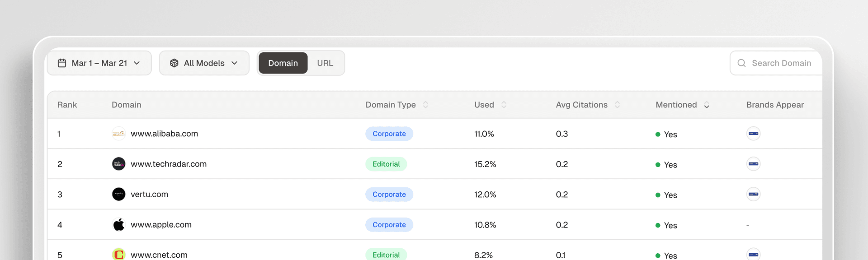Screen dimensions: 868x260
Task: Open www.techradar.com domain link
Action: pos(169,164)
